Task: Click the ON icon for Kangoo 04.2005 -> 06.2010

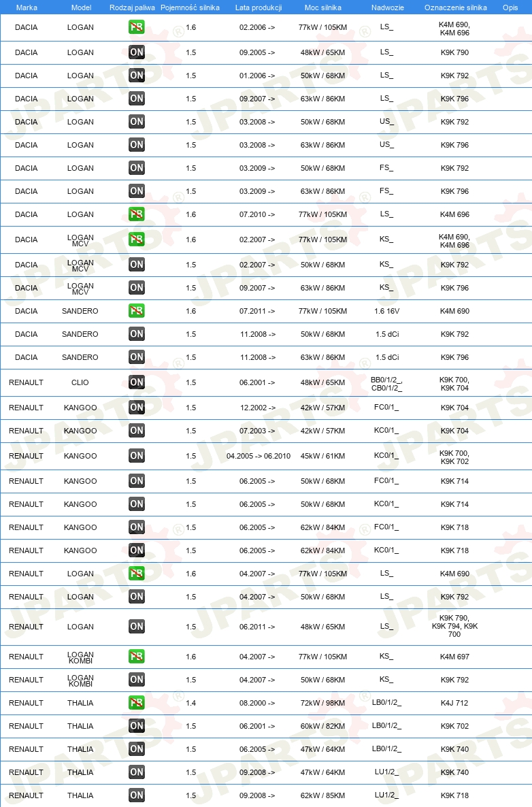Action: (x=136, y=456)
